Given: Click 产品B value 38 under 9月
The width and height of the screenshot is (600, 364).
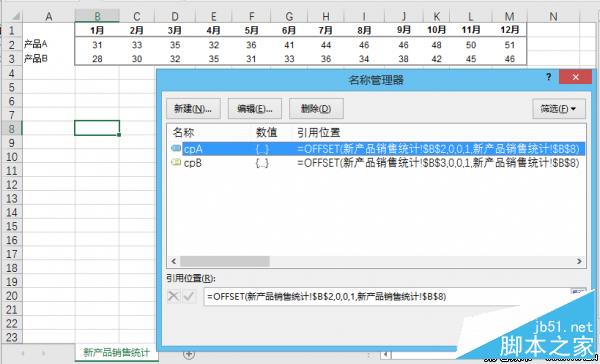Looking at the screenshot, I should click(403, 59).
